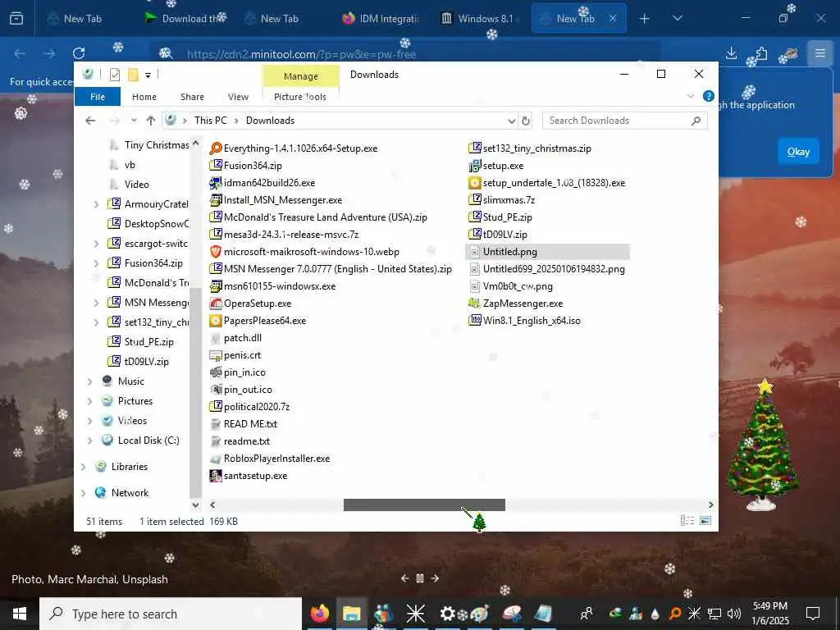
Task: Click navigation pane scroll down arrow
Action: click(x=195, y=504)
